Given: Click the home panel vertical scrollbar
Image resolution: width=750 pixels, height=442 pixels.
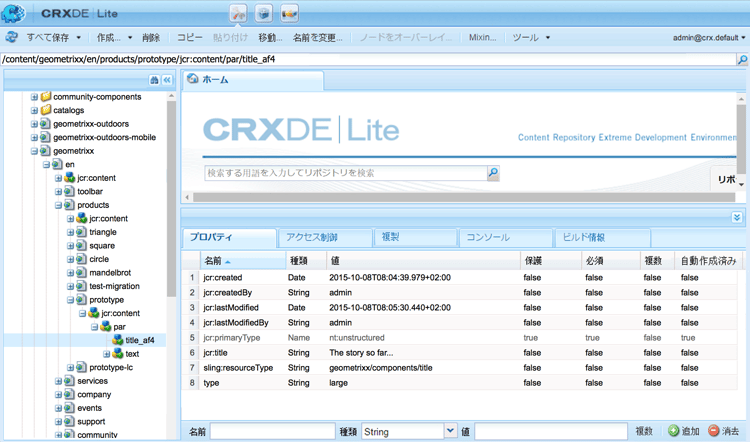Looking at the screenshot, I should [741, 139].
